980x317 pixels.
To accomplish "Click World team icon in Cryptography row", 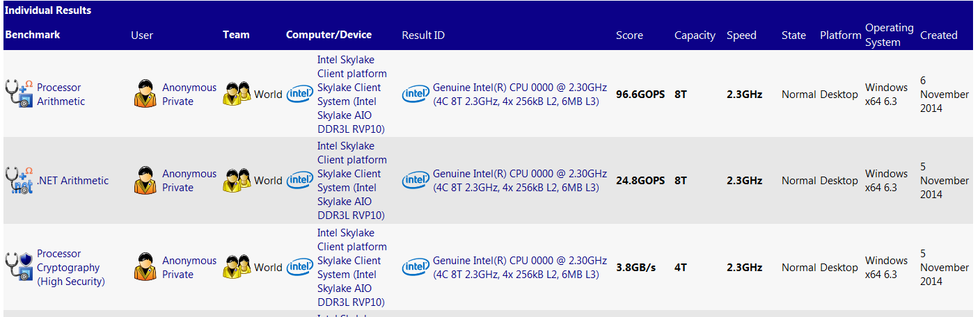I will pyautogui.click(x=237, y=267).
